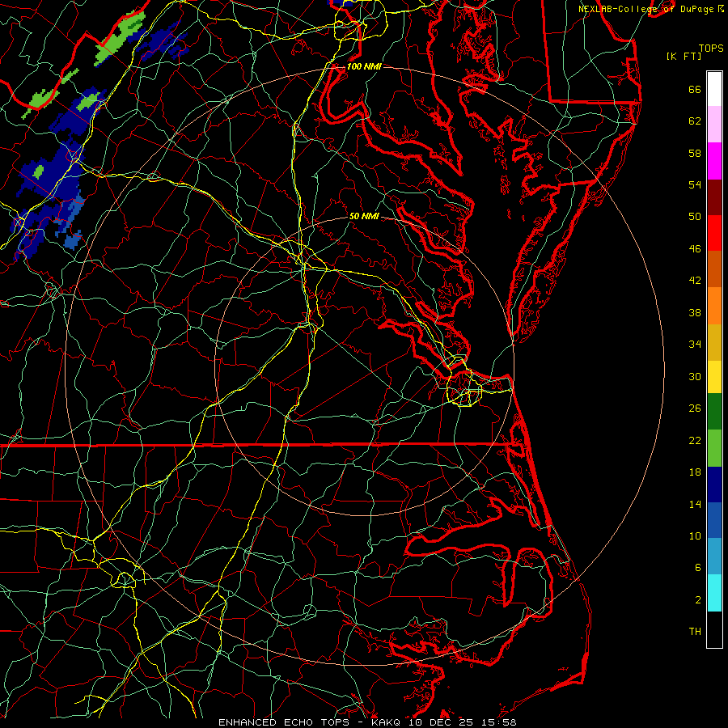Image resolution: width=728 pixels, height=728 pixels.
Task: Click the bright red 50 kft legend swatch
Action: tap(714, 233)
